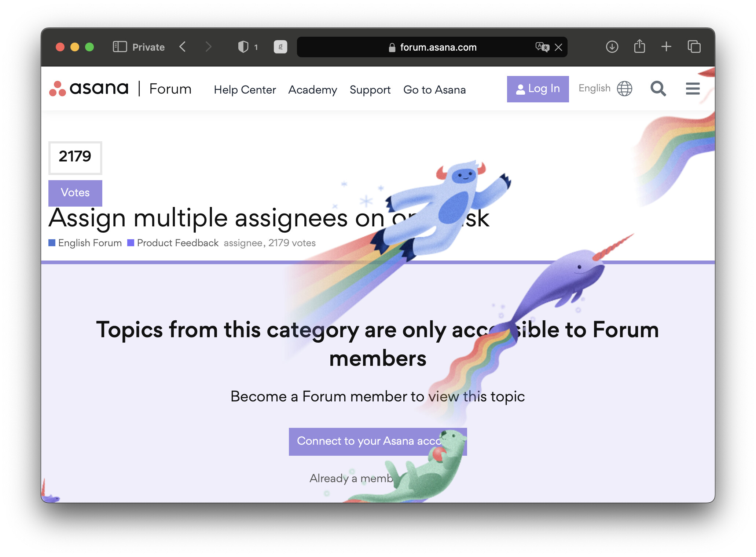
Task: Click the purple Votes button
Action: point(75,193)
